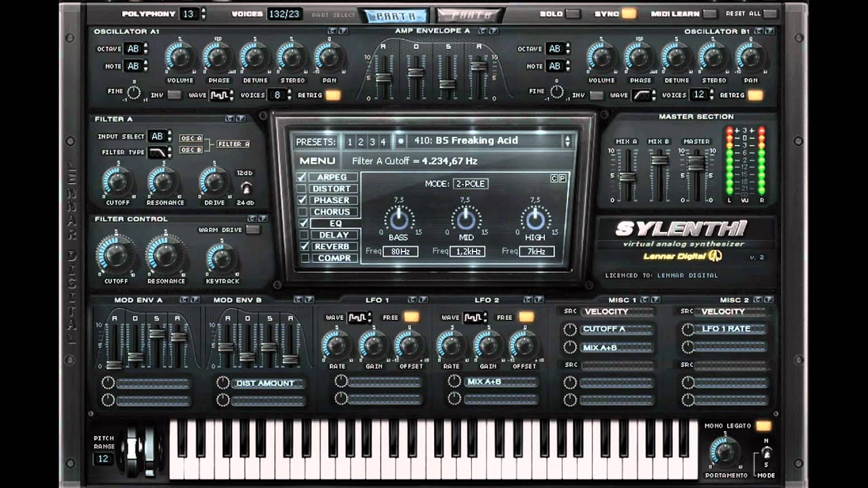This screenshot has width=868, height=488.
Task: Open the PHASER effect tab
Action: [x=333, y=200]
